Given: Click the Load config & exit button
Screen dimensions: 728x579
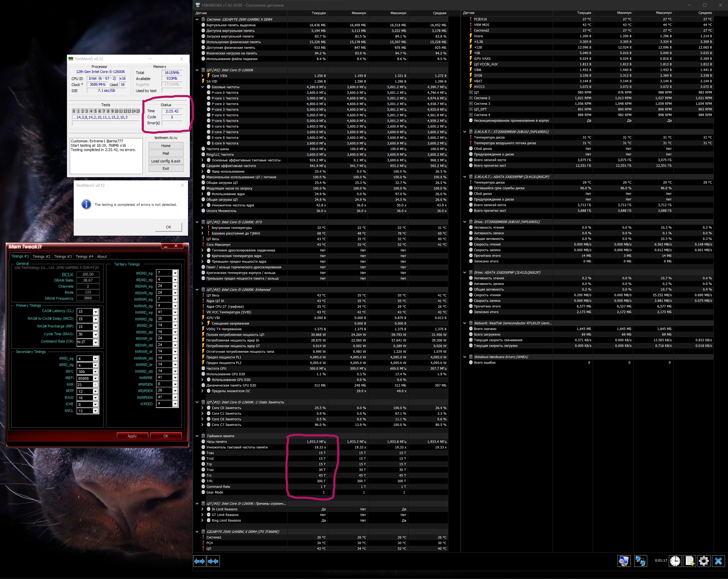Looking at the screenshot, I should pyautogui.click(x=166, y=161).
